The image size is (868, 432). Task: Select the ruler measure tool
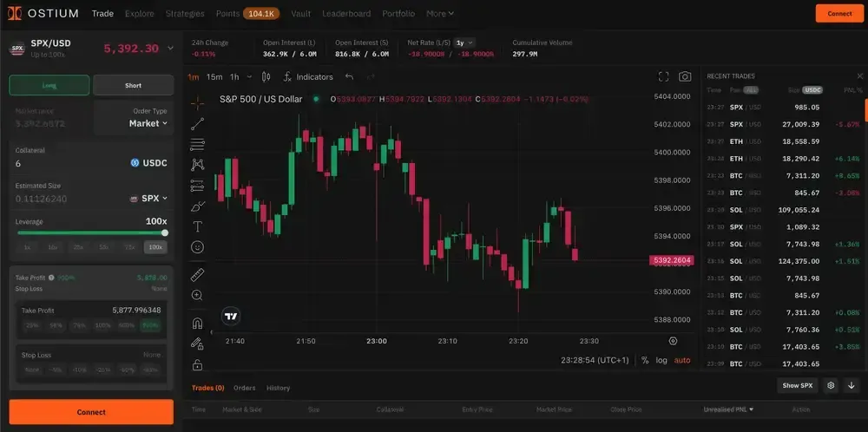[x=198, y=274]
